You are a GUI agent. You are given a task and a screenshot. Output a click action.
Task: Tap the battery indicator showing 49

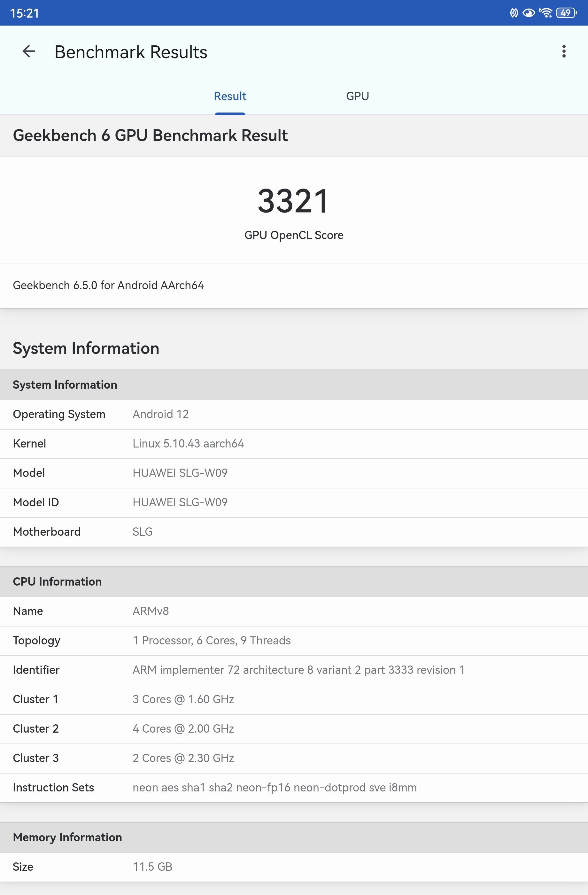click(x=566, y=13)
